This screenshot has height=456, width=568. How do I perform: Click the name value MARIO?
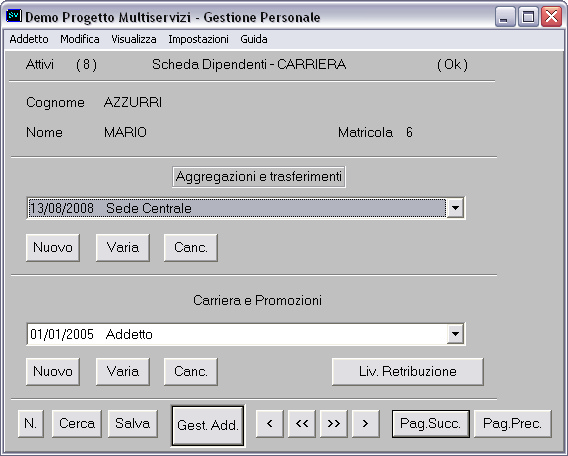(x=125, y=133)
